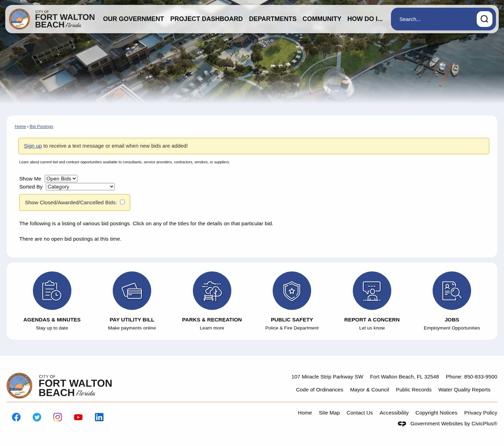Open the Show Me Open Bids dropdown
The image size is (504, 446).
click(x=61, y=179)
